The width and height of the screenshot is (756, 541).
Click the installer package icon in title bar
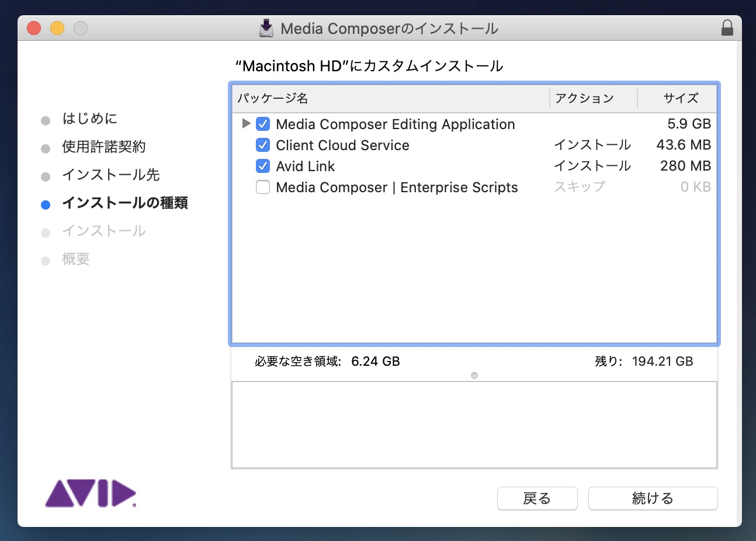(x=266, y=28)
